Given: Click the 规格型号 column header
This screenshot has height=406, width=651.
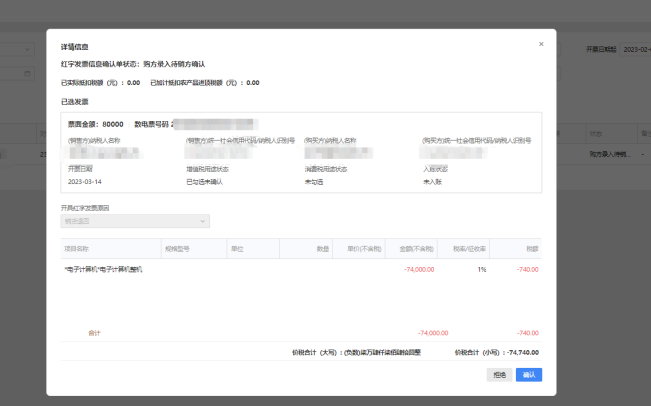Looking at the screenshot, I should (194, 249).
